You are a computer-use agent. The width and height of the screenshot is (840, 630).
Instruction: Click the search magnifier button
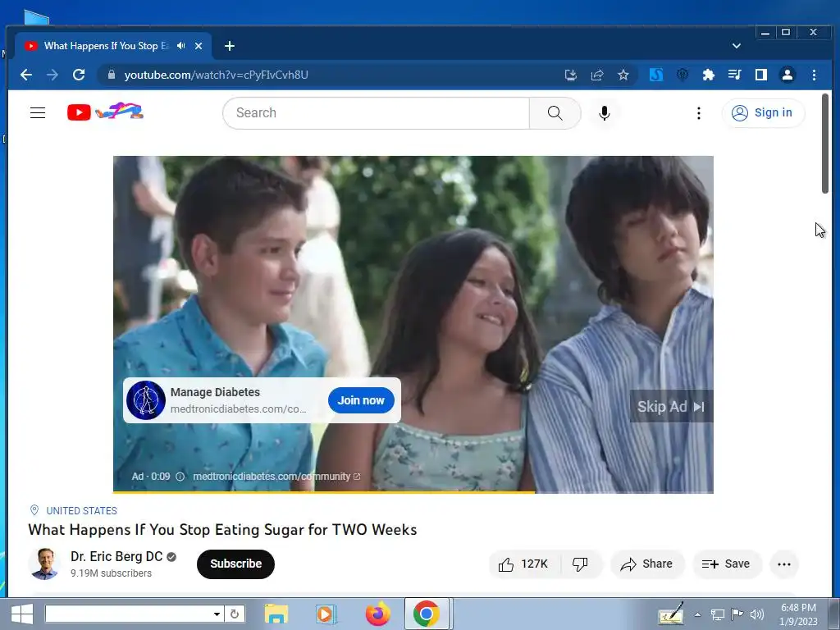click(x=555, y=113)
